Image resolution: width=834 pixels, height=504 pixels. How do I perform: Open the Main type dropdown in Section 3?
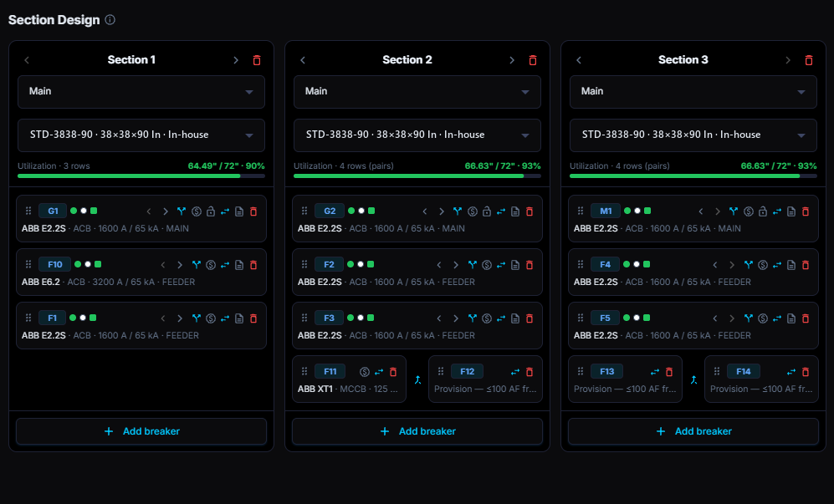[693, 91]
